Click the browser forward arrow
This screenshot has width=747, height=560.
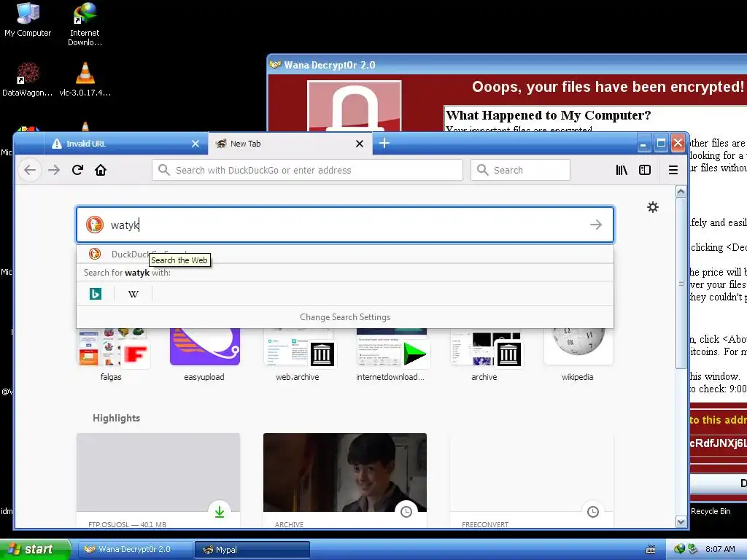click(54, 170)
